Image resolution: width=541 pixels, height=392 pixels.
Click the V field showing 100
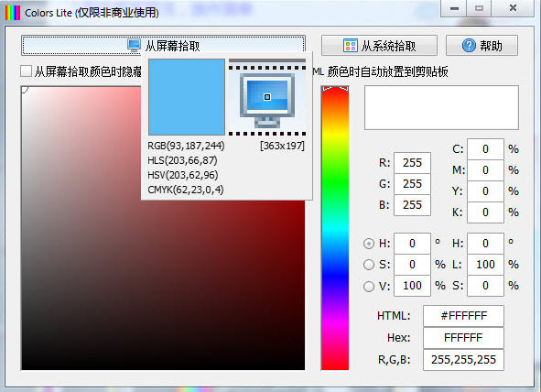click(x=412, y=286)
